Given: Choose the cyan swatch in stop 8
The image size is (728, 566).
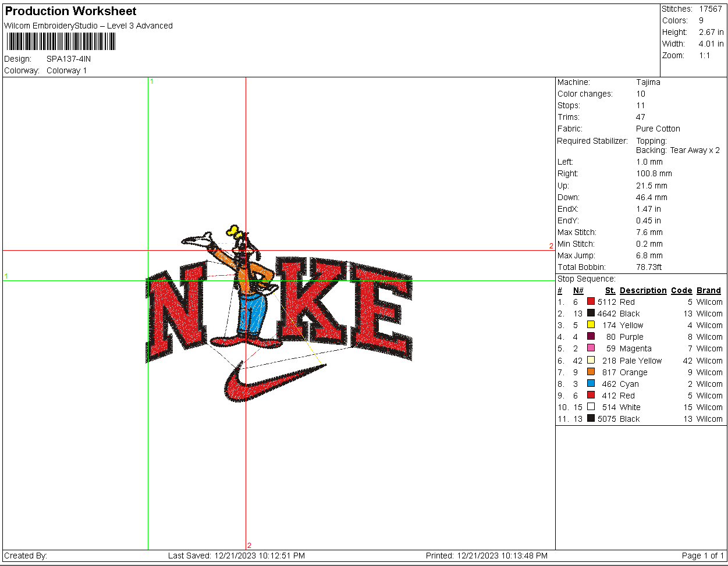Looking at the screenshot, I should click(x=591, y=383).
